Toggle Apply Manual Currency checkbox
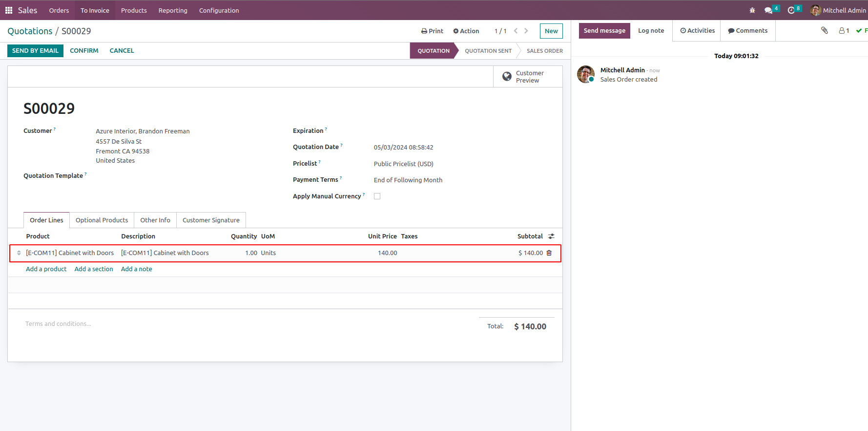Image resolution: width=868 pixels, height=431 pixels. pos(377,196)
